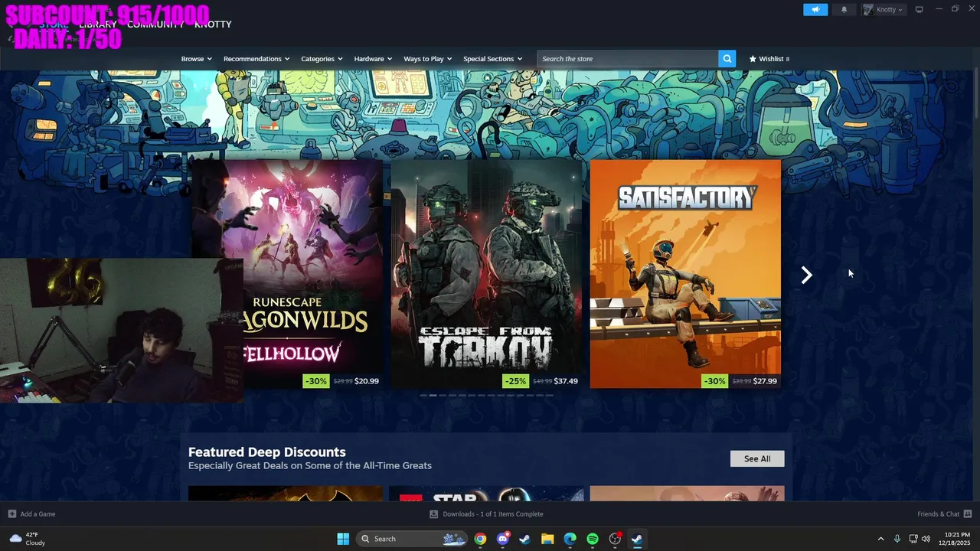Click the blue megaphone announcements icon
Image resolution: width=980 pixels, height=551 pixels.
[815, 9]
